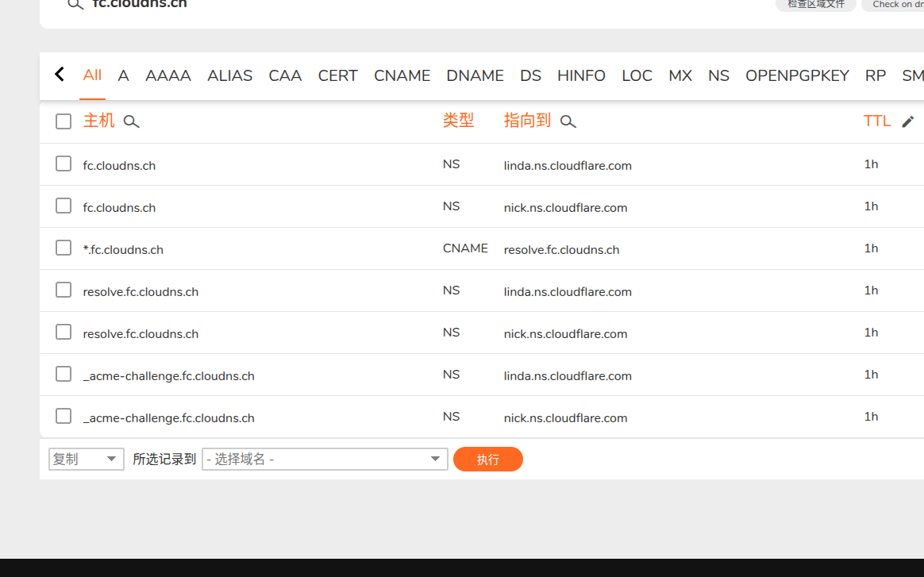This screenshot has height=577, width=924.
Task: Click the 检查区域文件 button
Action: [x=815, y=4]
